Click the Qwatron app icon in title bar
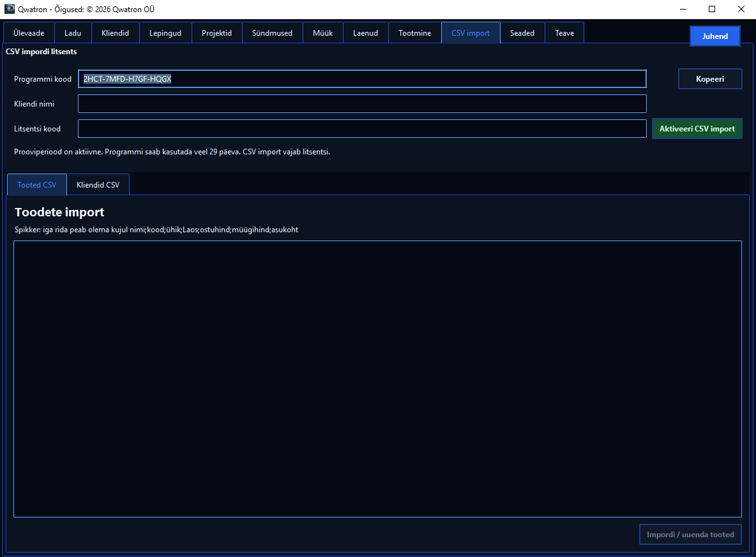Image resolution: width=756 pixels, height=557 pixels. 10,9
